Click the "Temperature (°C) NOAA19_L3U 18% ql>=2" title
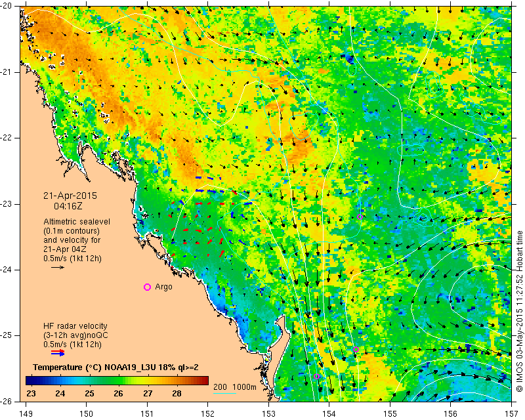Image resolution: width=525 pixels, height=420 pixels. coord(115,367)
